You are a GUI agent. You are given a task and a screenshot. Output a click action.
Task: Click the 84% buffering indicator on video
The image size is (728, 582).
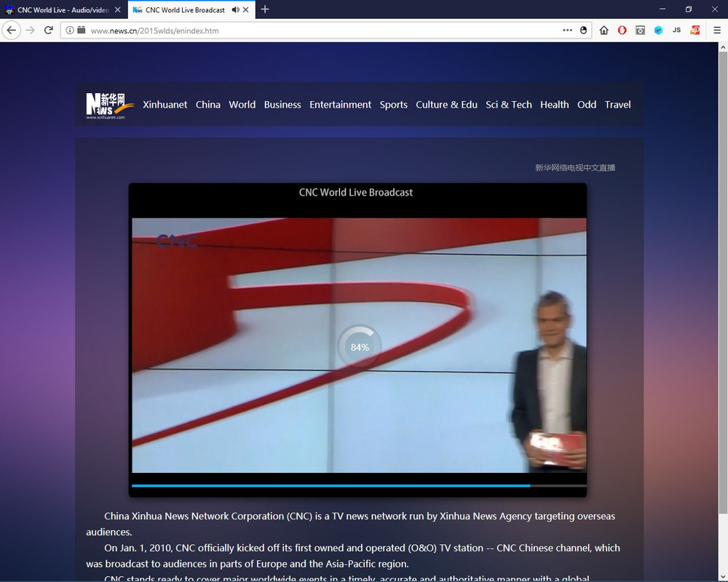coord(360,347)
